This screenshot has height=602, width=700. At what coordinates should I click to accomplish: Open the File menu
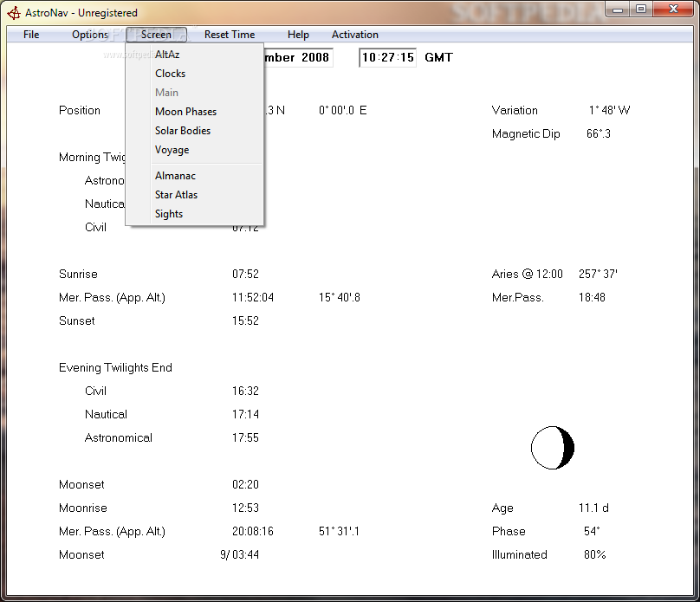[x=31, y=35]
